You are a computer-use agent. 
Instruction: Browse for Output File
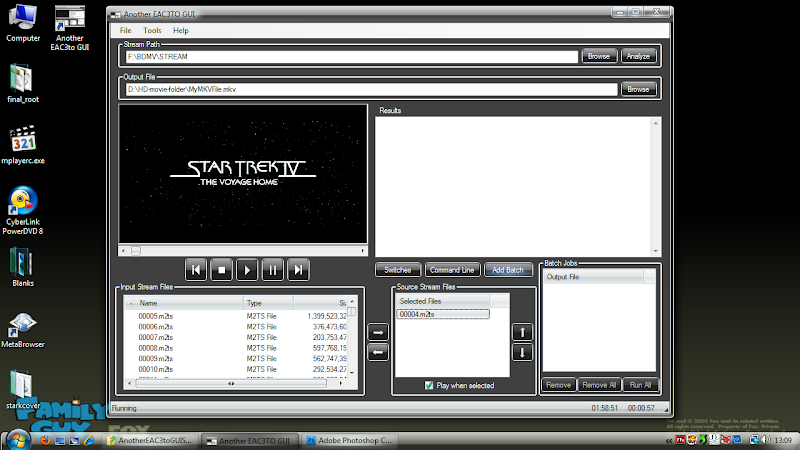638,89
